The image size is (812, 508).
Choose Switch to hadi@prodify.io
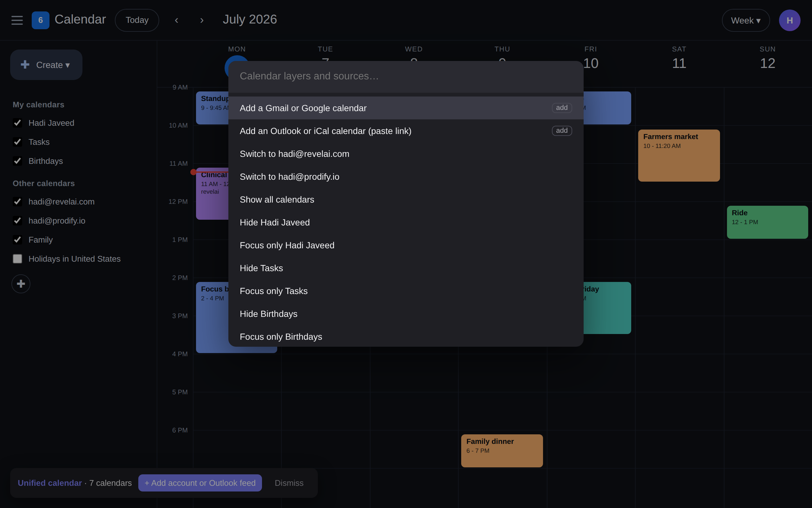pos(406,177)
